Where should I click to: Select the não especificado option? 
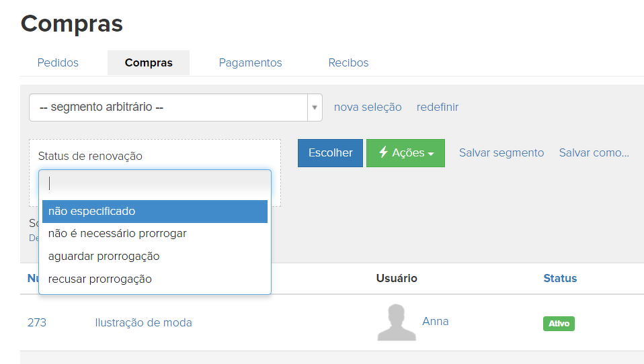click(x=155, y=212)
